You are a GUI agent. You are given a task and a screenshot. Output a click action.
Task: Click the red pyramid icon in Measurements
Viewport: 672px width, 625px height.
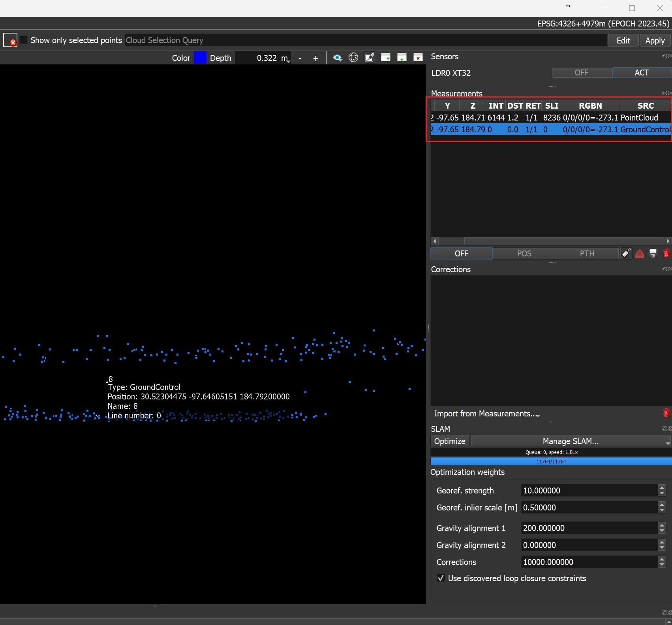pos(640,254)
